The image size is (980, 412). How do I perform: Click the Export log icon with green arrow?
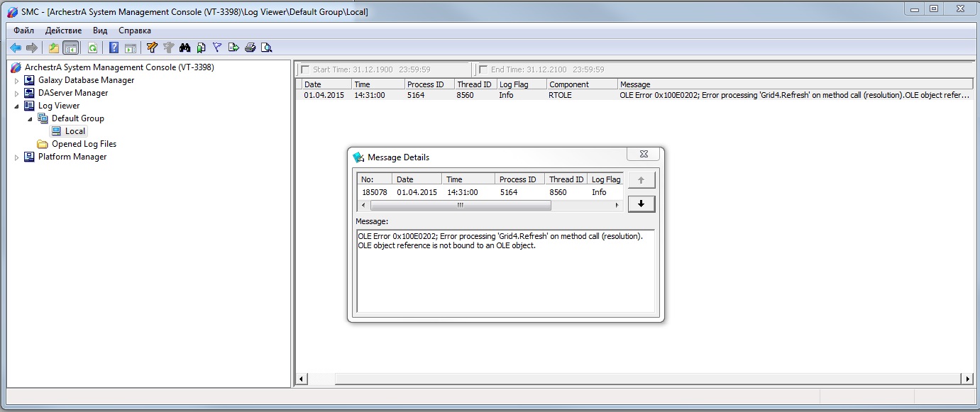pos(233,48)
